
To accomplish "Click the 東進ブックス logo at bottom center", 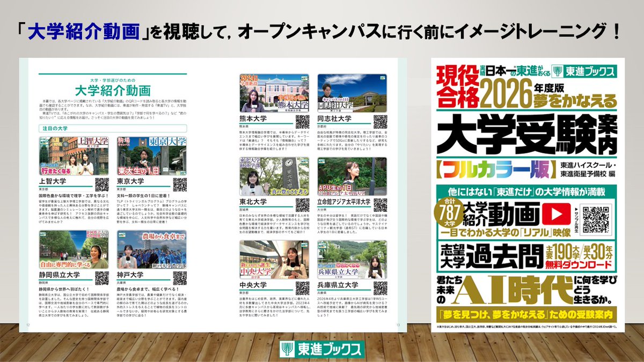I will (321, 349).
